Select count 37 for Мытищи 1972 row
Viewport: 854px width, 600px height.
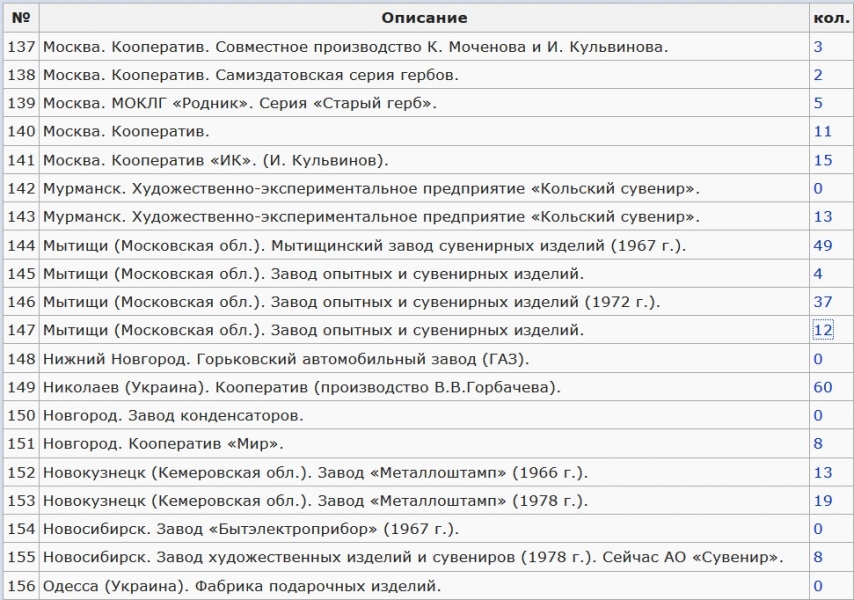pyautogui.click(x=822, y=302)
